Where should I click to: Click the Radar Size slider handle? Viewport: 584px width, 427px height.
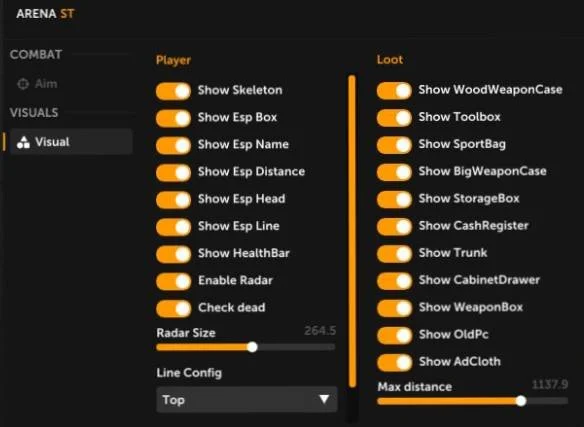coord(252,347)
